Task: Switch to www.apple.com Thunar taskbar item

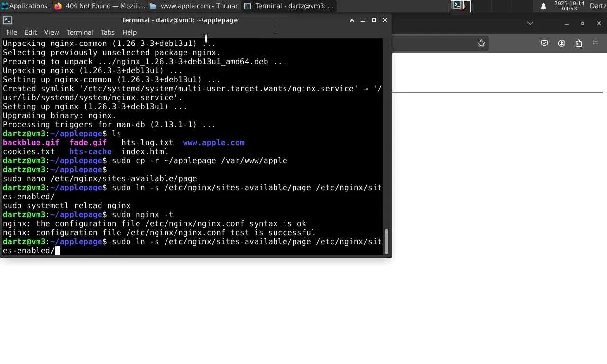Action: coord(193,6)
